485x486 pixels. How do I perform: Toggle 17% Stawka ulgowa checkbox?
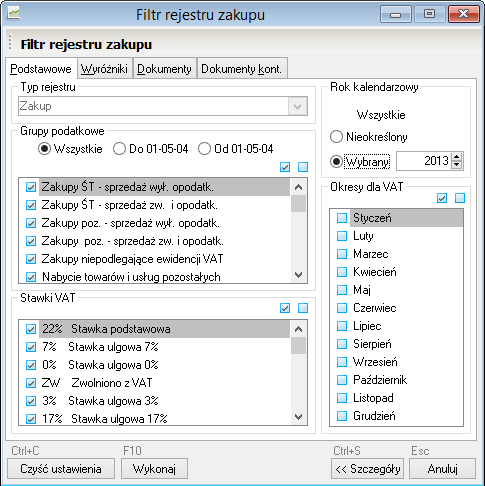click(x=31, y=419)
